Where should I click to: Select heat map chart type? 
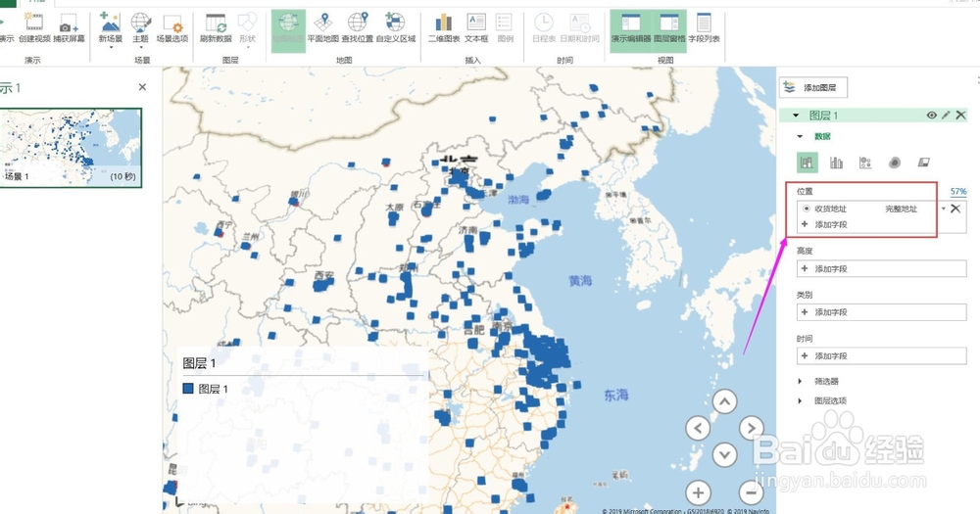coord(895,163)
